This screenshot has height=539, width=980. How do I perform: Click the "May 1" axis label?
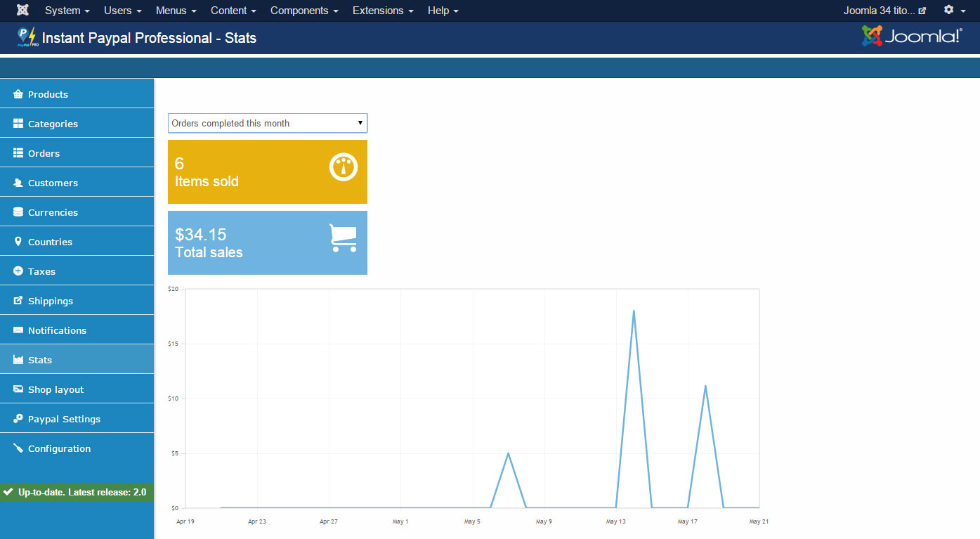tap(401, 521)
